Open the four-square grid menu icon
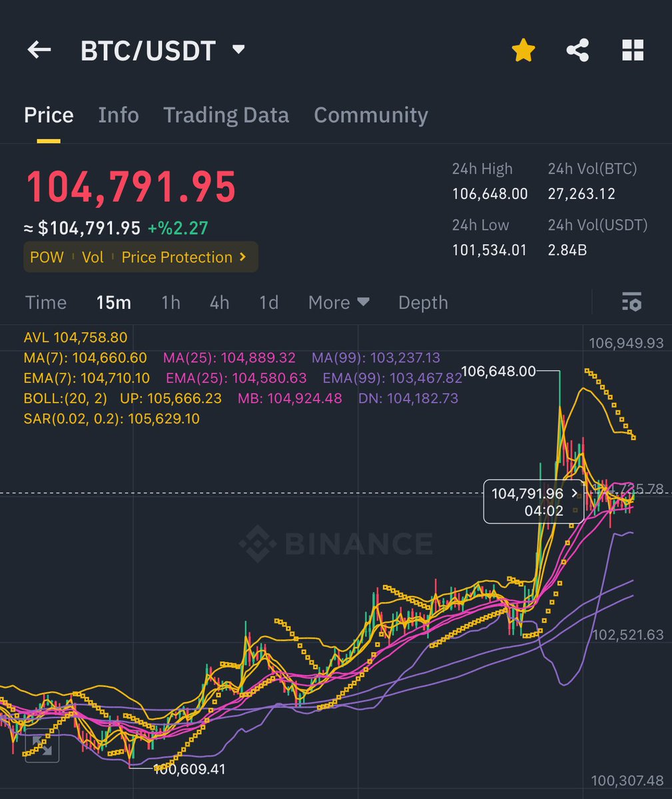This screenshot has width=672, height=799. point(633,50)
